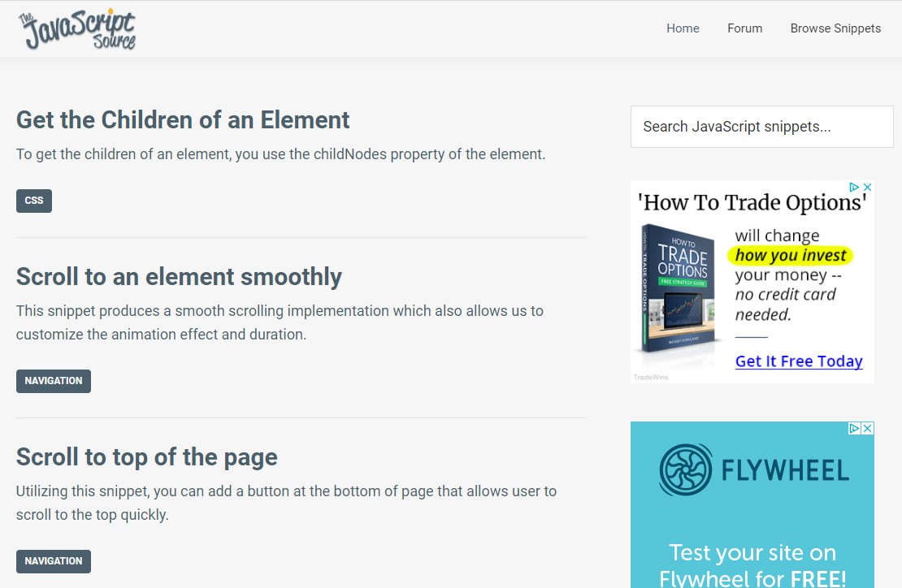
Task: Open Get the Children of an Element
Action: [182, 120]
